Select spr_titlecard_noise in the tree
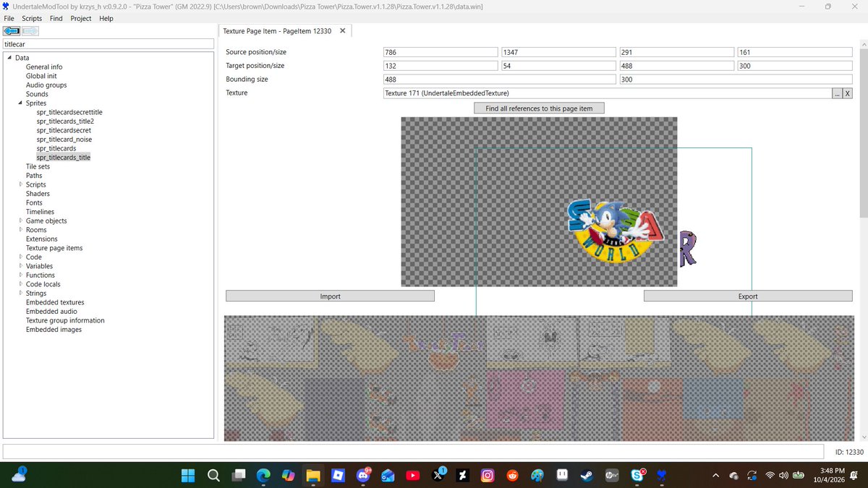 pyautogui.click(x=64, y=140)
